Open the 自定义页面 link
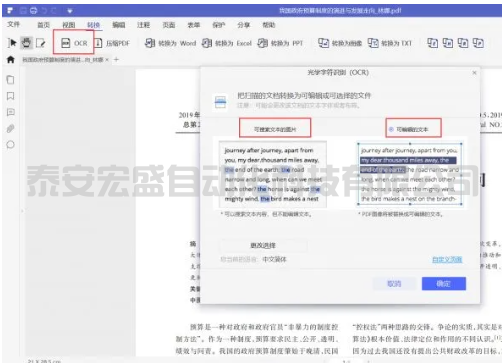 447,259
